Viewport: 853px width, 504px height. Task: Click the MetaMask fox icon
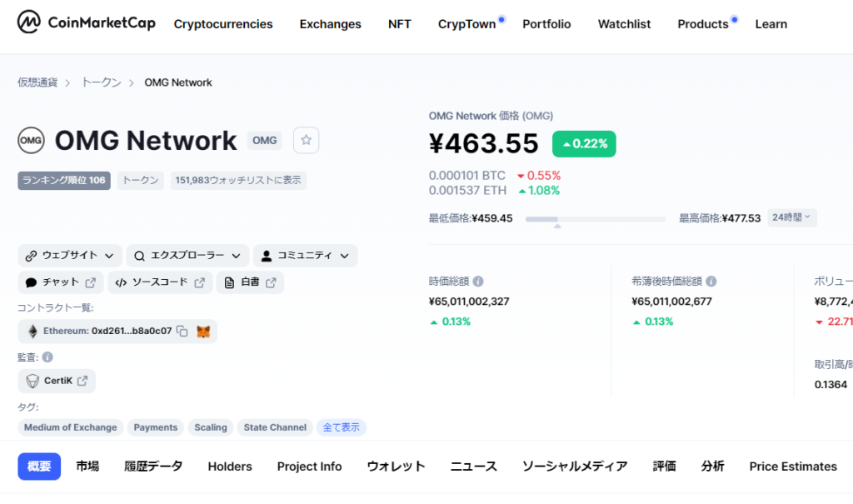pos(203,332)
